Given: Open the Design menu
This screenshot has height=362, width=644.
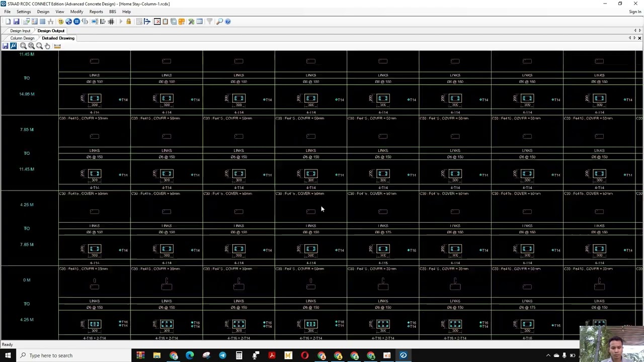Looking at the screenshot, I should [x=43, y=12].
